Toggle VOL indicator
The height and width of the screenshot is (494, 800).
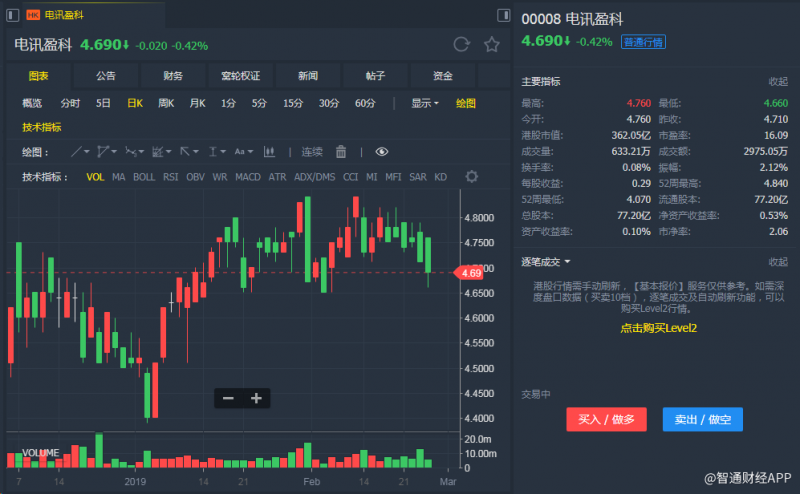95,177
